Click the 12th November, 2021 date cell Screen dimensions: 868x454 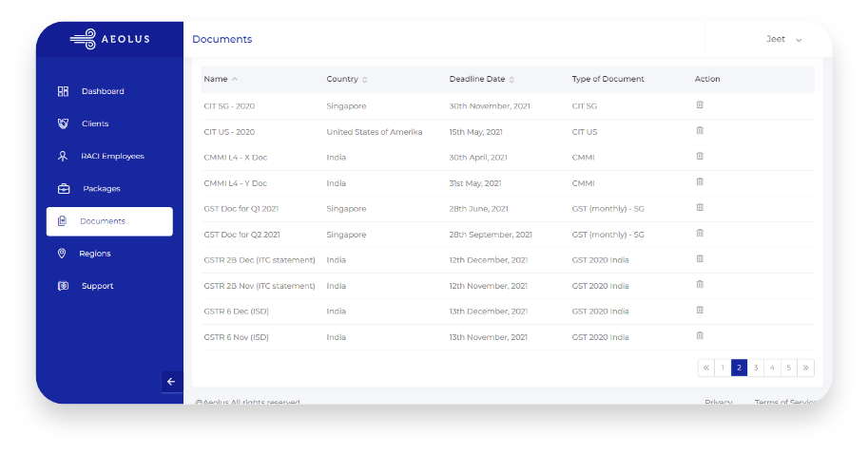coord(489,286)
